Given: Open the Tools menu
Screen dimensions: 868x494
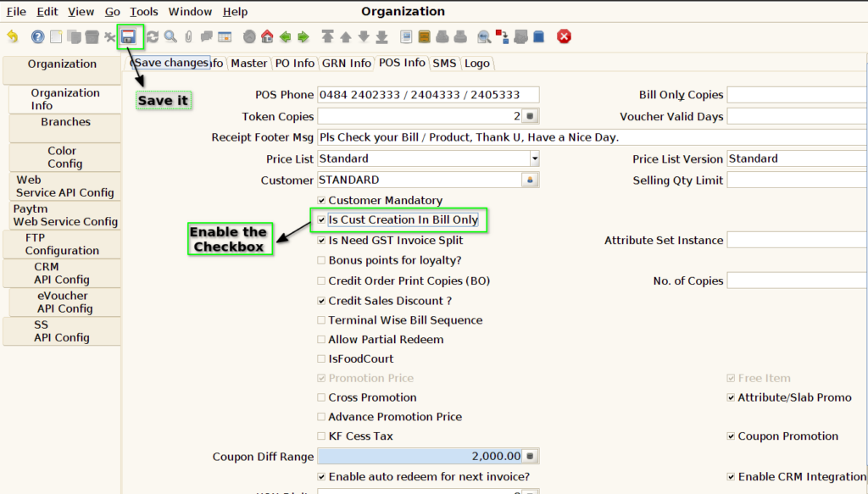Looking at the screenshot, I should (144, 12).
